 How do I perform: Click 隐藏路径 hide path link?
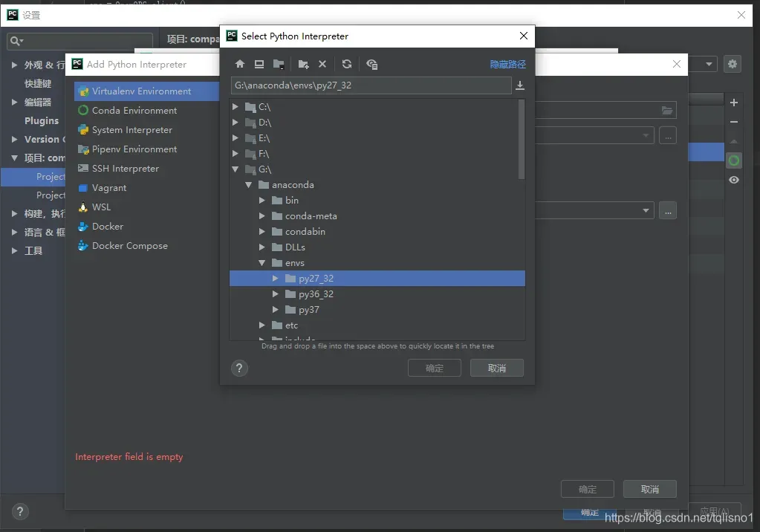tap(507, 64)
